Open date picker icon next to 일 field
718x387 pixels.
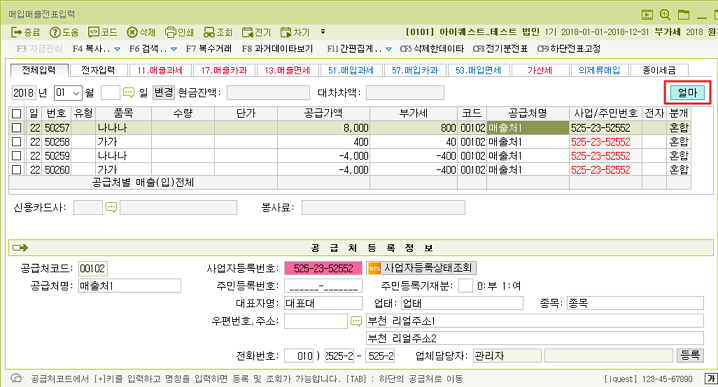coord(129,93)
